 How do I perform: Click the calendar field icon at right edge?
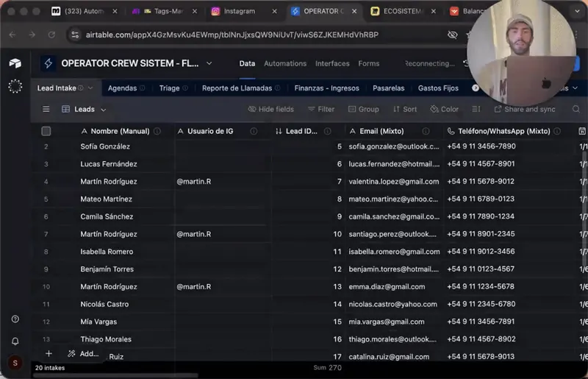pyautogui.click(x=582, y=131)
